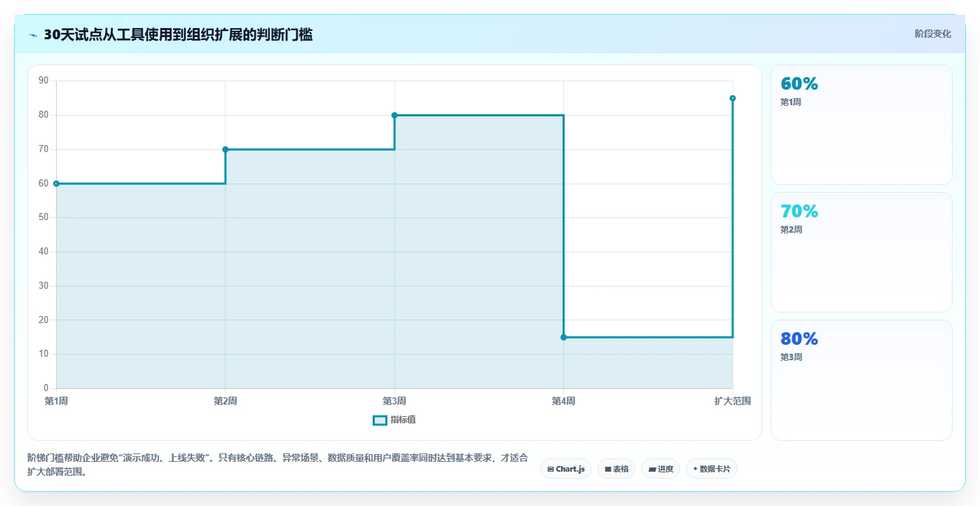Click the 90 y-axis label
Screen dimensions: 980x506
coord(43,81)
